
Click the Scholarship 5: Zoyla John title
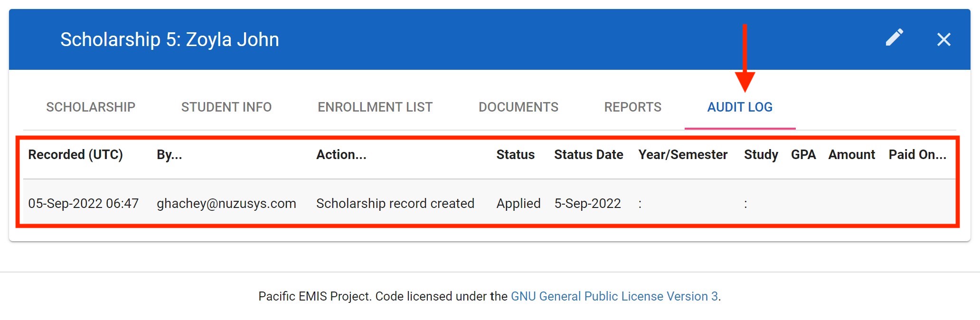pyautogui.click(x=170, y=39)
